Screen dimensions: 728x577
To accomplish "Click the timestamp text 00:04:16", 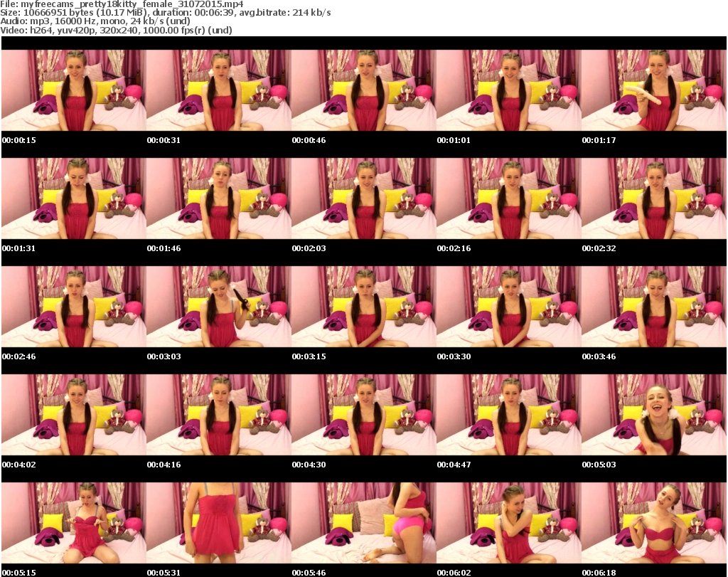I will [x=164, y=465].
